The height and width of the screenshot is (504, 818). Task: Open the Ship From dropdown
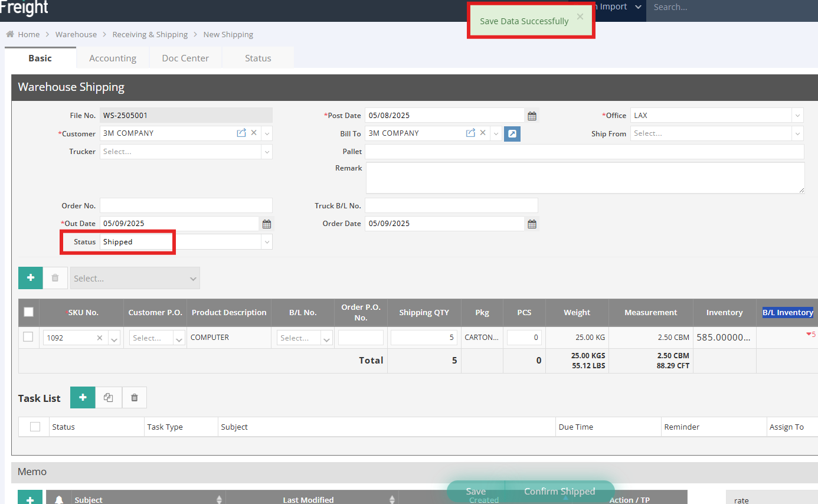797,134
